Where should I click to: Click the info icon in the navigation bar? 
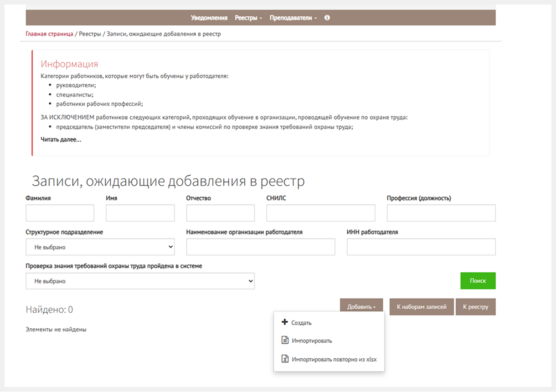point(327,18)
